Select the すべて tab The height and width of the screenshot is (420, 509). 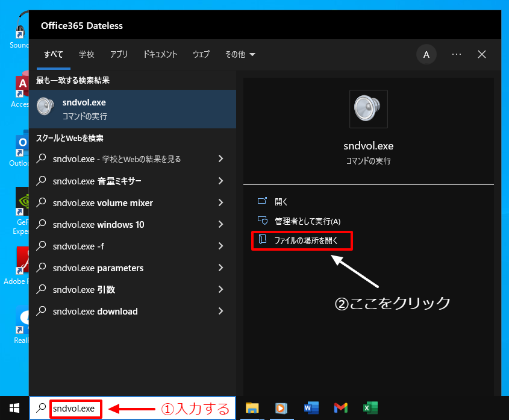54,54
